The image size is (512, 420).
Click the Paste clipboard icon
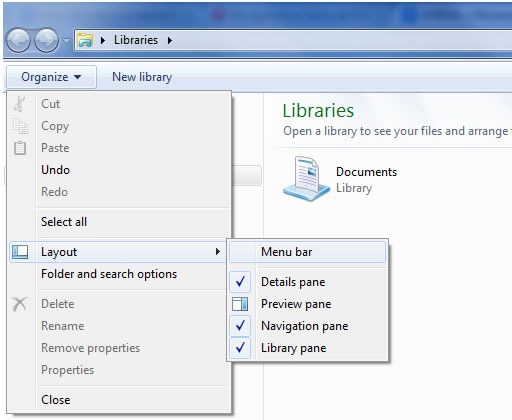[x=20, y=148]
